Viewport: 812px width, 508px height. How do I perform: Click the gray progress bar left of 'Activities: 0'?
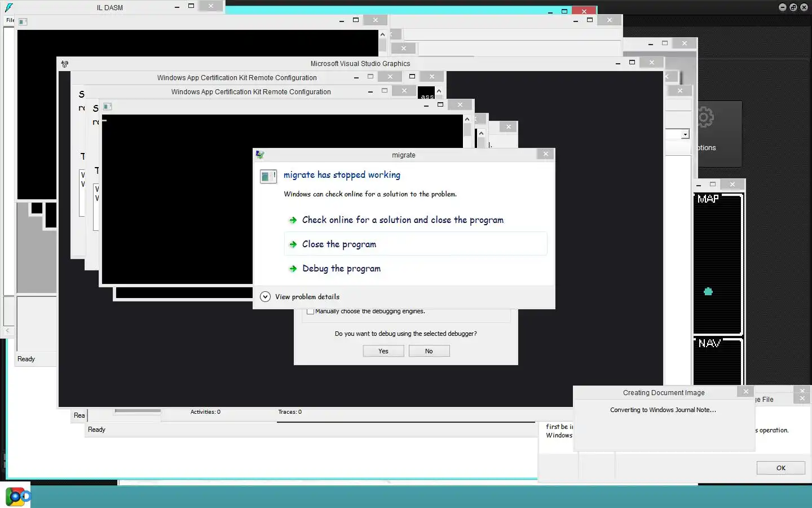pos(138,411)
